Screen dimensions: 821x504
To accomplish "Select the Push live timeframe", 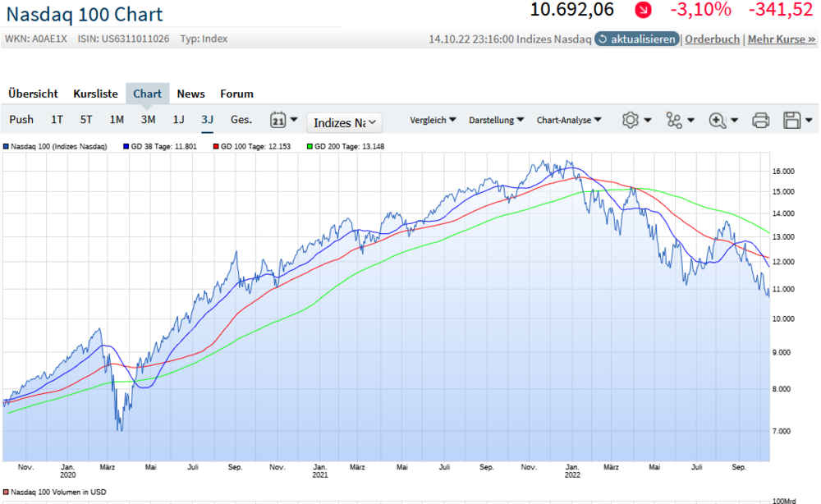I will click(21, 119).
